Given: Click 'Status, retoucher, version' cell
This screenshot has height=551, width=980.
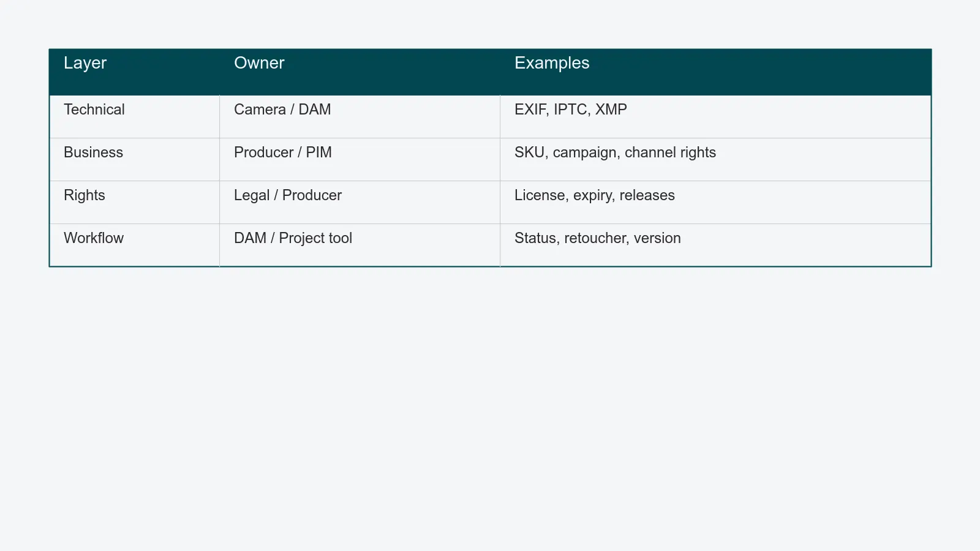Looking at the screenshot, I should coord(715,245).
